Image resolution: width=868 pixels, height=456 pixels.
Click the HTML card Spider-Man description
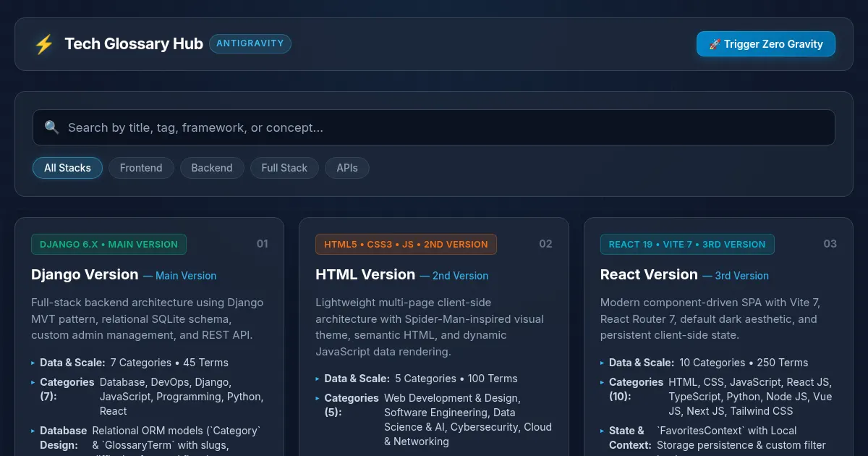tap(433, 326)
